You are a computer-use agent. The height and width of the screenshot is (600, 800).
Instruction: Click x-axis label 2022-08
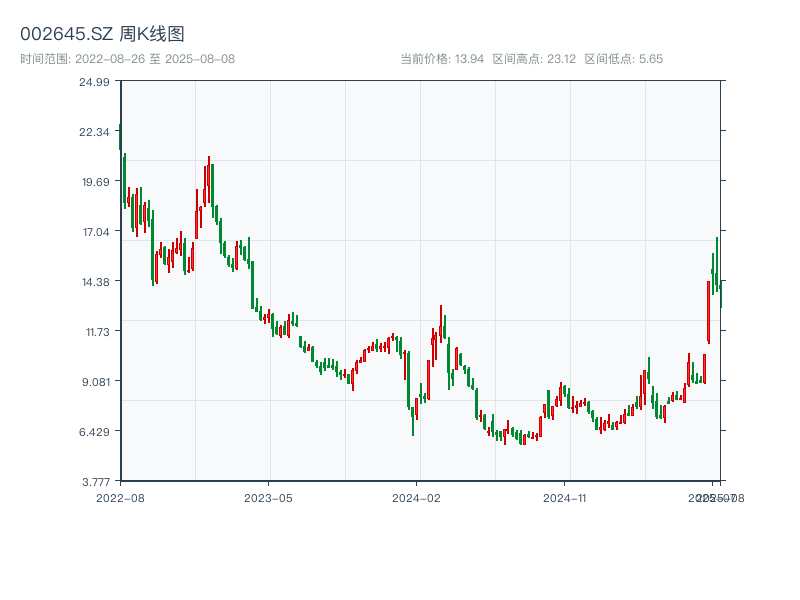click(x=120, y=498)
